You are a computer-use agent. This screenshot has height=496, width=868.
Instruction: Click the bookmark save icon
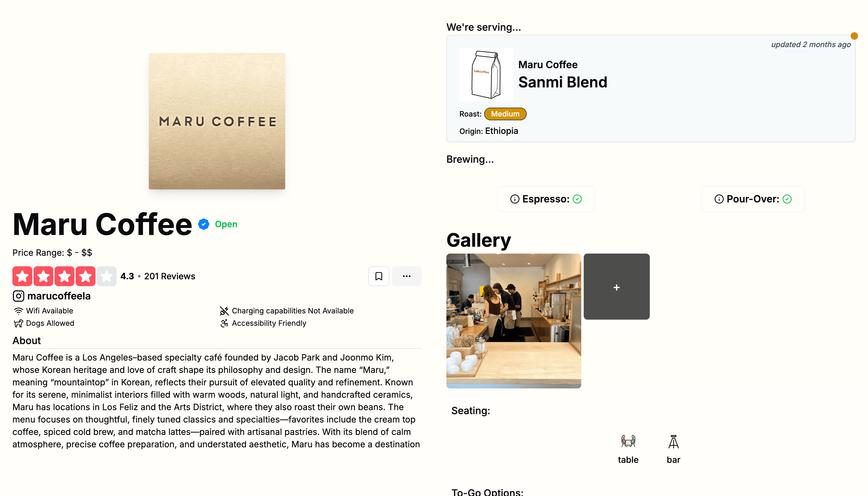379,276
